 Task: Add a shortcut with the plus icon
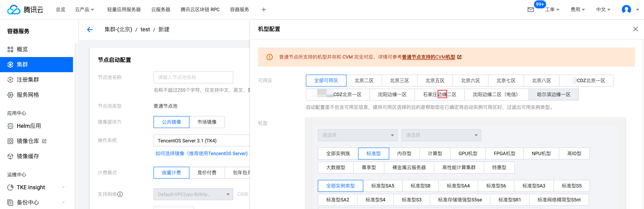point(264,10)
